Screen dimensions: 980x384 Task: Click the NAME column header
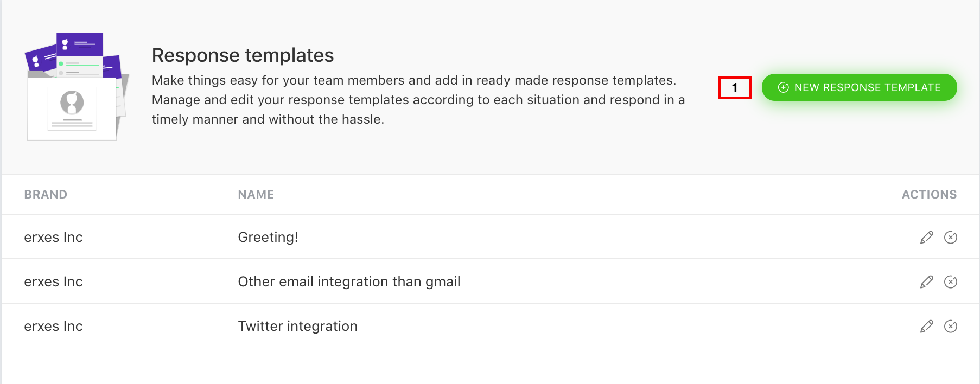(256, 194)
